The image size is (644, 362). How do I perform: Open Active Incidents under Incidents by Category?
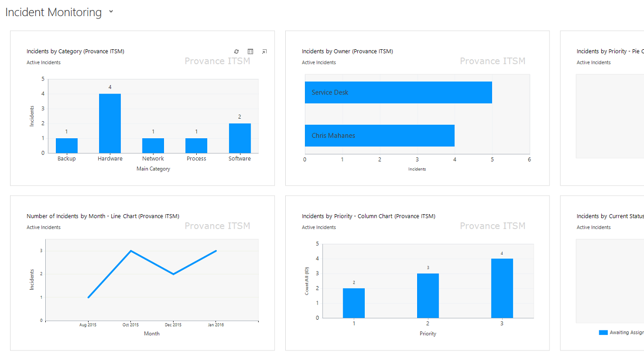(43, 62)
